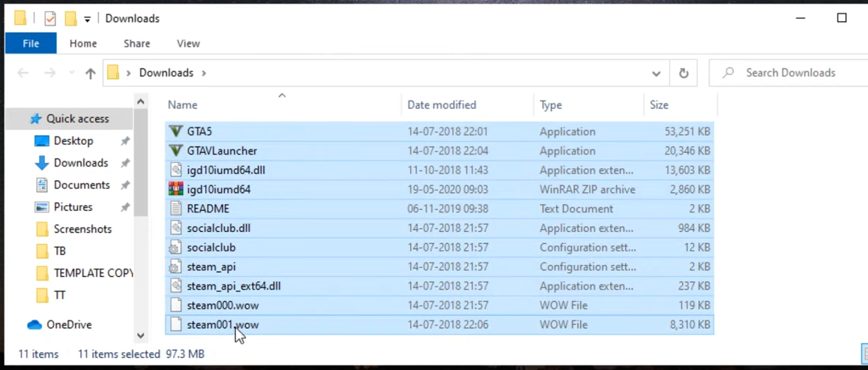
Task: Click the properties icon in quick access toolbar
Action: [x=49, y=19]
